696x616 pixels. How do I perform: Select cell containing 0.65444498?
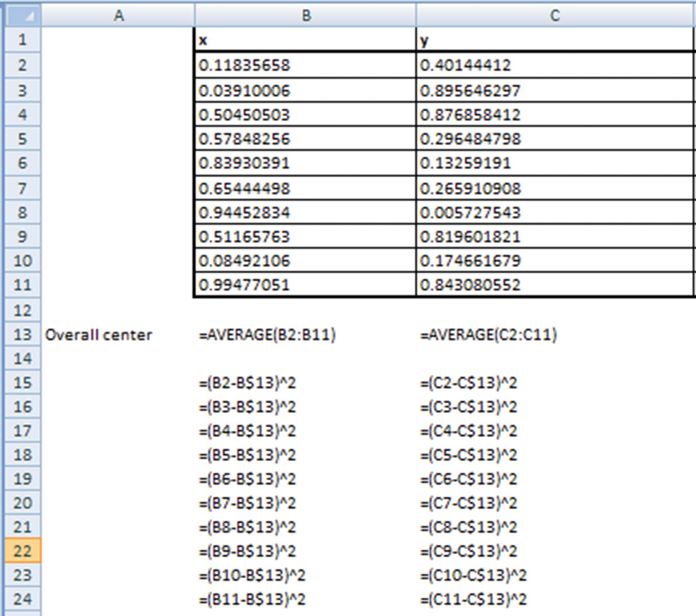(305, 188)
